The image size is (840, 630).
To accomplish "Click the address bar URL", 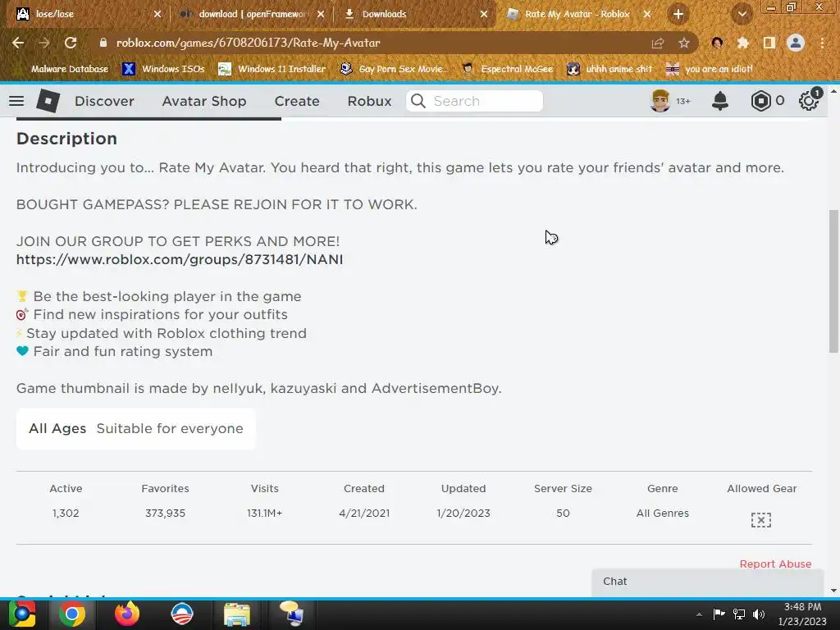I will 248,43.
